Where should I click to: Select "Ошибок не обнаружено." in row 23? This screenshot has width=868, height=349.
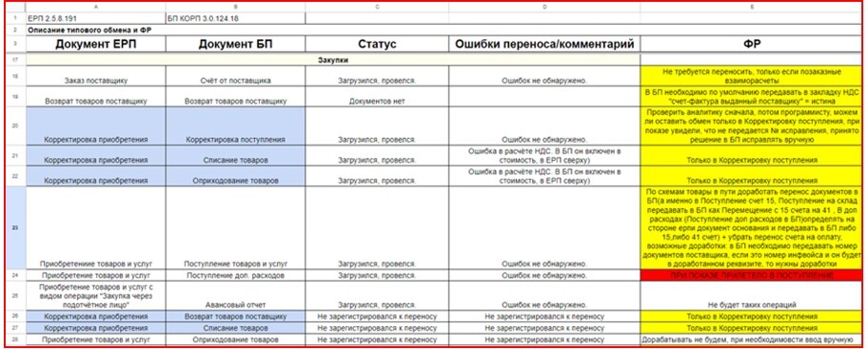click(x=544, y=228)
